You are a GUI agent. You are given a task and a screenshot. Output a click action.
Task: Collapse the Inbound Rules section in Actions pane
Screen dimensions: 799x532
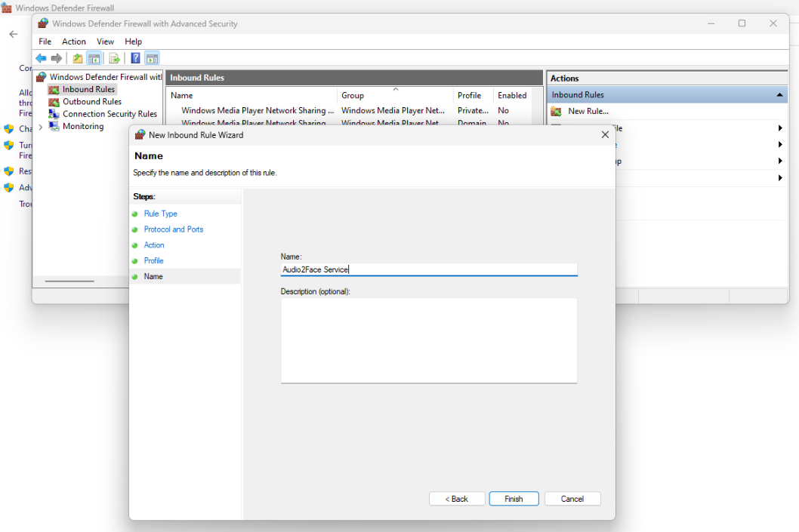(779, 94)
